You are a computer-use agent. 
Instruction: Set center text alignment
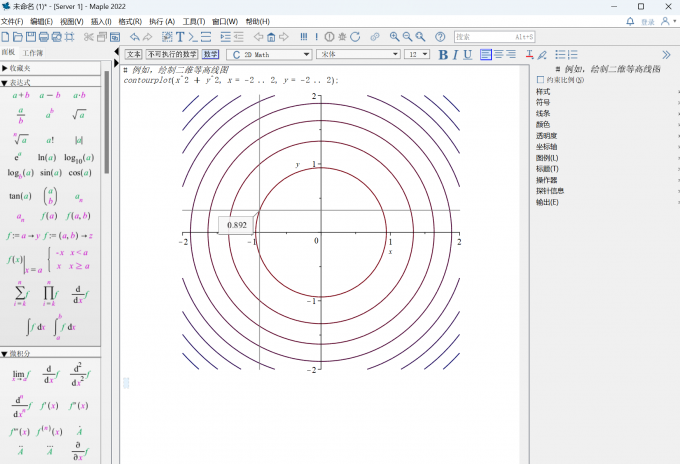pos(499,54)
